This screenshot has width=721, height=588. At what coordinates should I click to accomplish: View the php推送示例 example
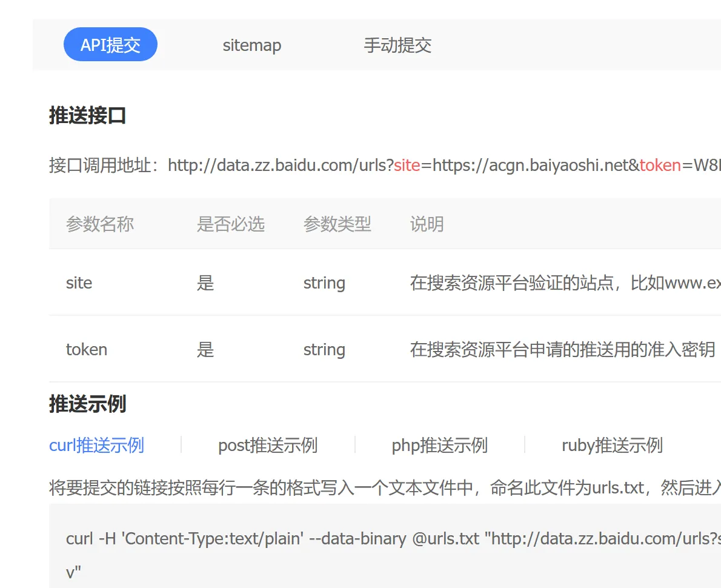440,445
